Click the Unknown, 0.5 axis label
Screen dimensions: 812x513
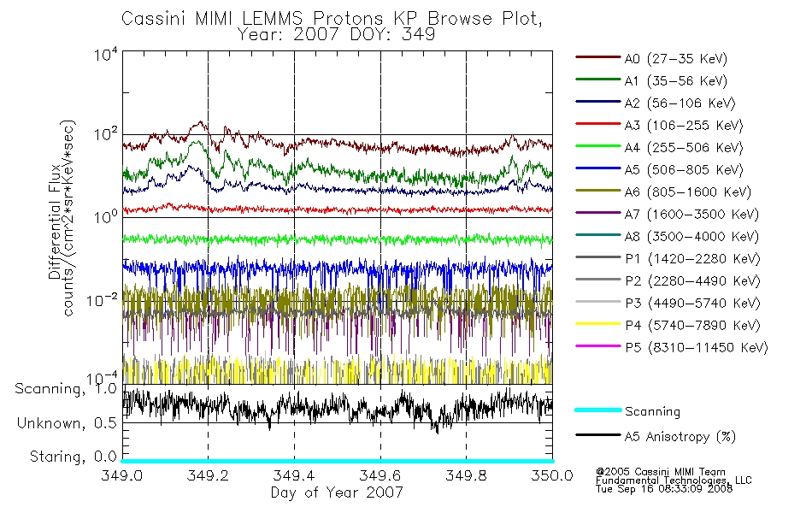point(67,423)
